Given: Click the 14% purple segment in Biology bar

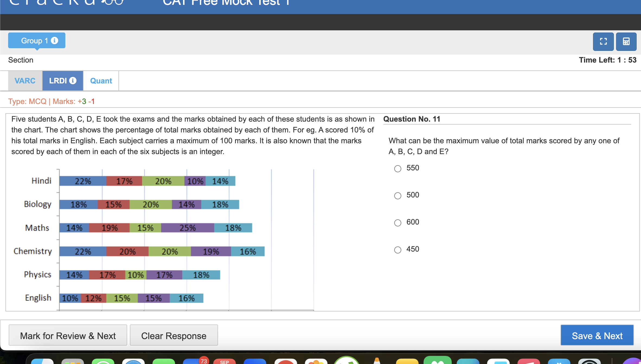Looking at the screenshot, I should (187, 204).
